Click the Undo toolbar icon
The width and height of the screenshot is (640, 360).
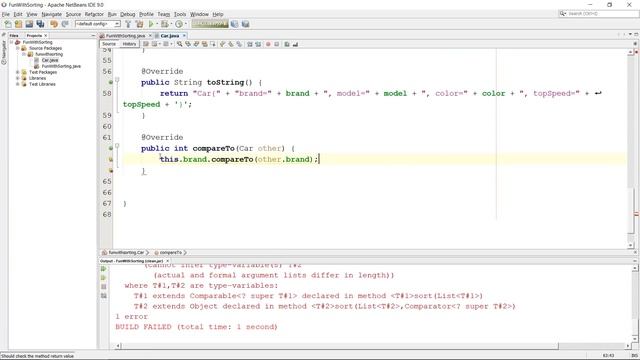click(x=54, y=24)
